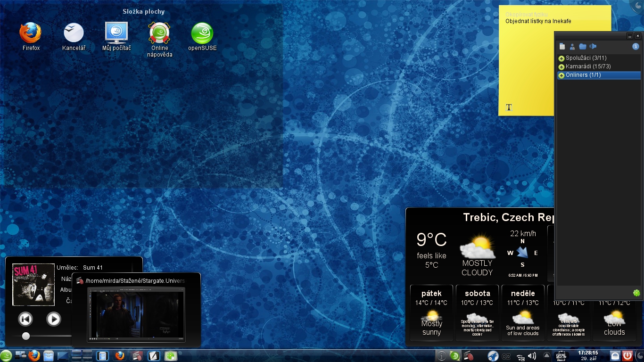Image resolution: width=644 pixels, height=362 pixels.
Task: Click the red power/logout button on panel
Action: tap(627, 356)
